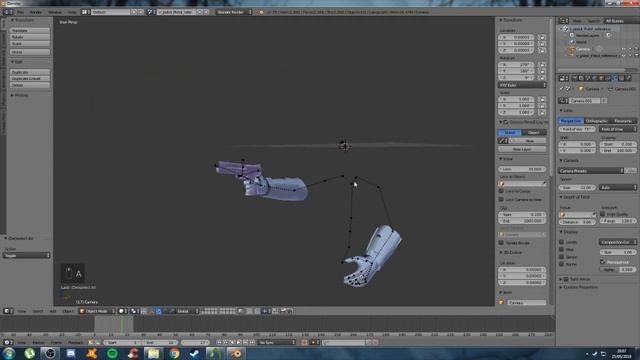The height and width of the screenshot is (360, 640).
Task: Click the properties editor type icon
Action: (x=564, y=78)
